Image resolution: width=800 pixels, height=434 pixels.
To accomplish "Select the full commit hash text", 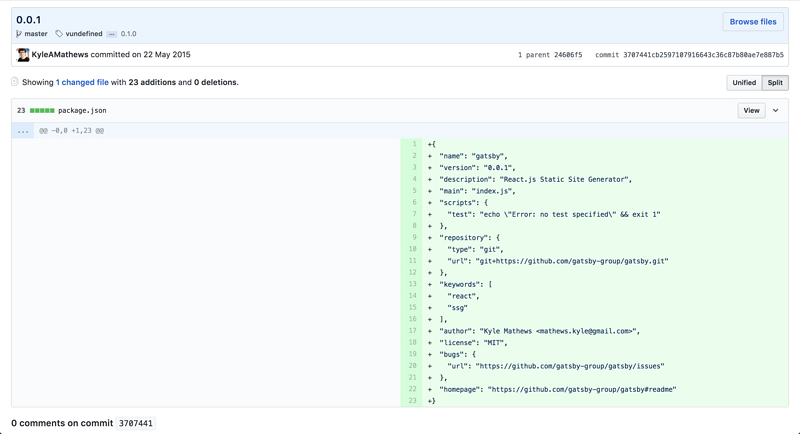I will tap(703, 55).
